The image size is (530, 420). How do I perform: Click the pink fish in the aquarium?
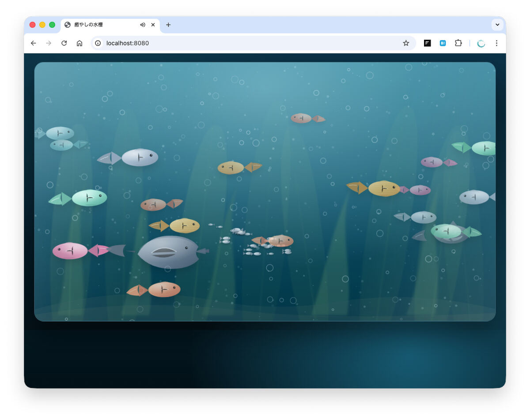point(71,251)
